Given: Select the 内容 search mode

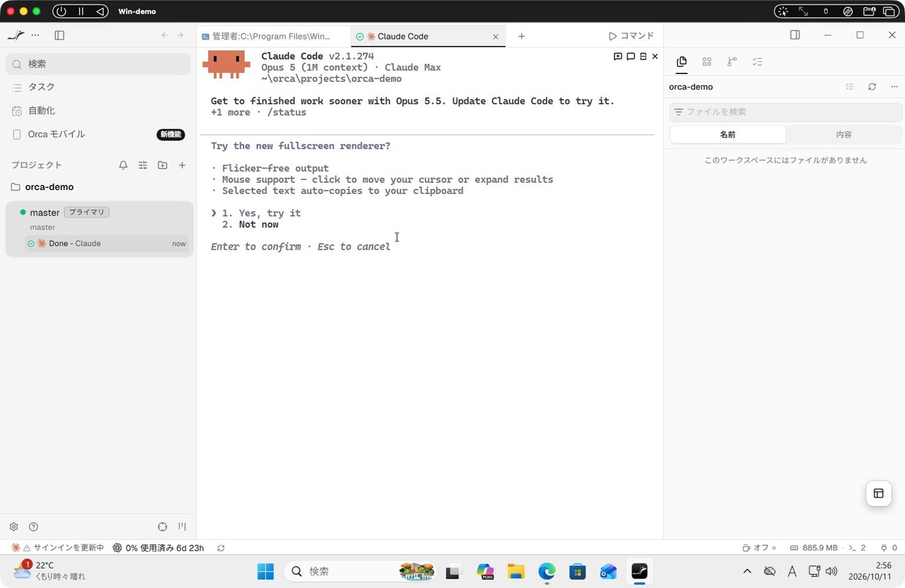Looking at the screenshot, I should click(844, 135).
